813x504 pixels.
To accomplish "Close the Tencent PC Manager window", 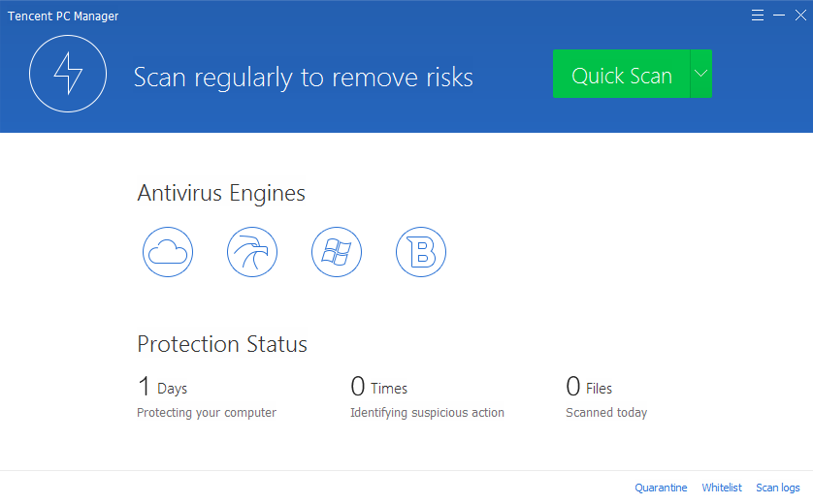I will point(797,16).
